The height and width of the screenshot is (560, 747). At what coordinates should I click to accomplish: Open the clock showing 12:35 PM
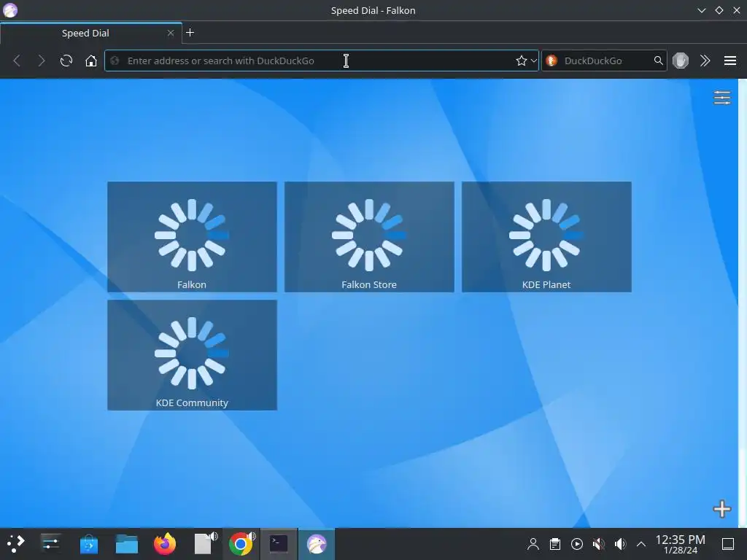click(681, 544)
